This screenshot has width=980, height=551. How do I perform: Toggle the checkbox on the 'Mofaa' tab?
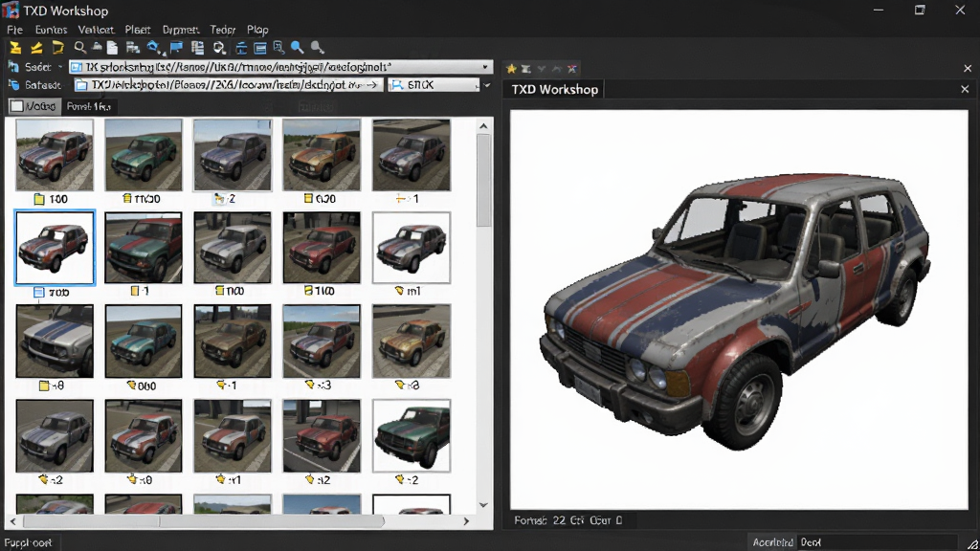click(17, 106)
